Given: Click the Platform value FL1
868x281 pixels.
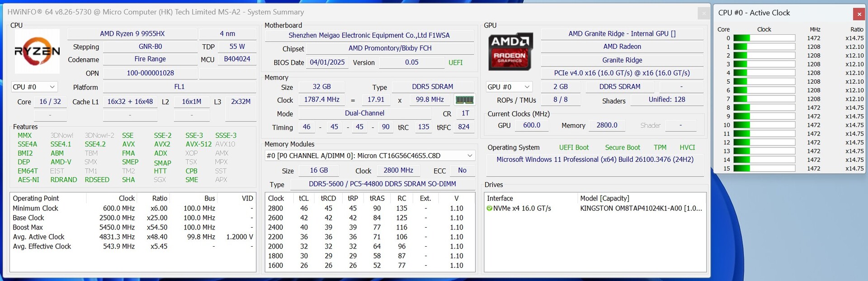Looking at the screenshot, I should (179, 87).
